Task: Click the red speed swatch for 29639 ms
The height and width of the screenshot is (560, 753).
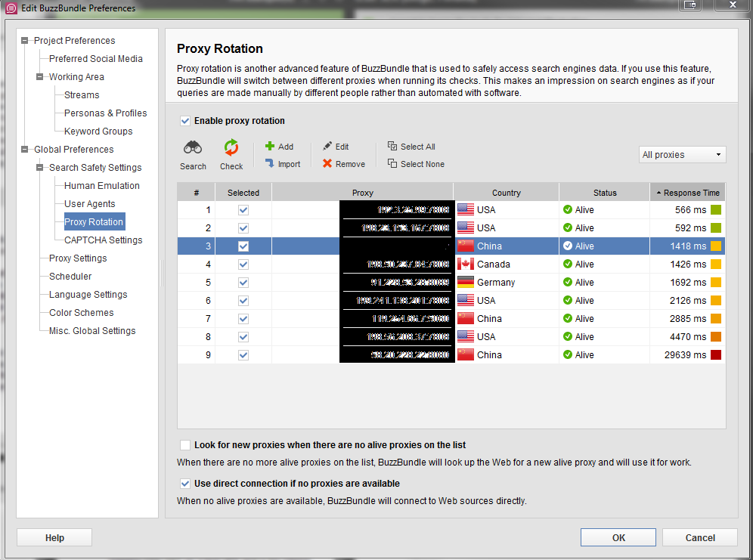Action: (x=715, y=354)
